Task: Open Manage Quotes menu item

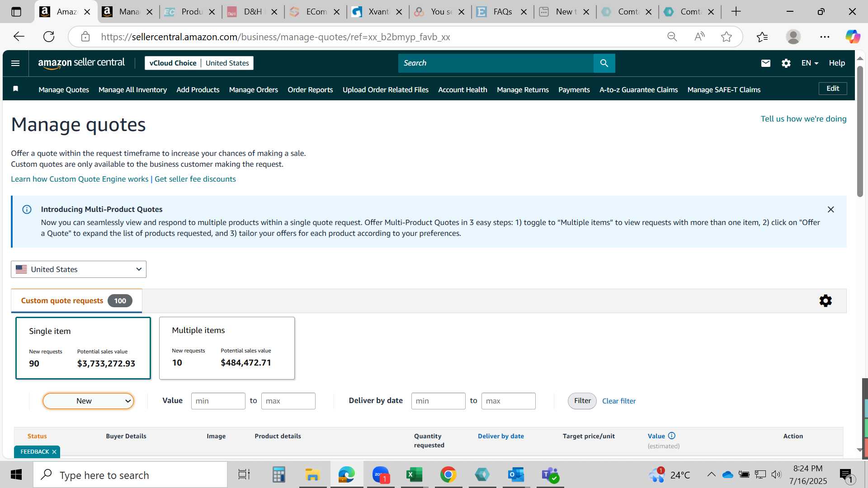Action: (x=64, y=89)
